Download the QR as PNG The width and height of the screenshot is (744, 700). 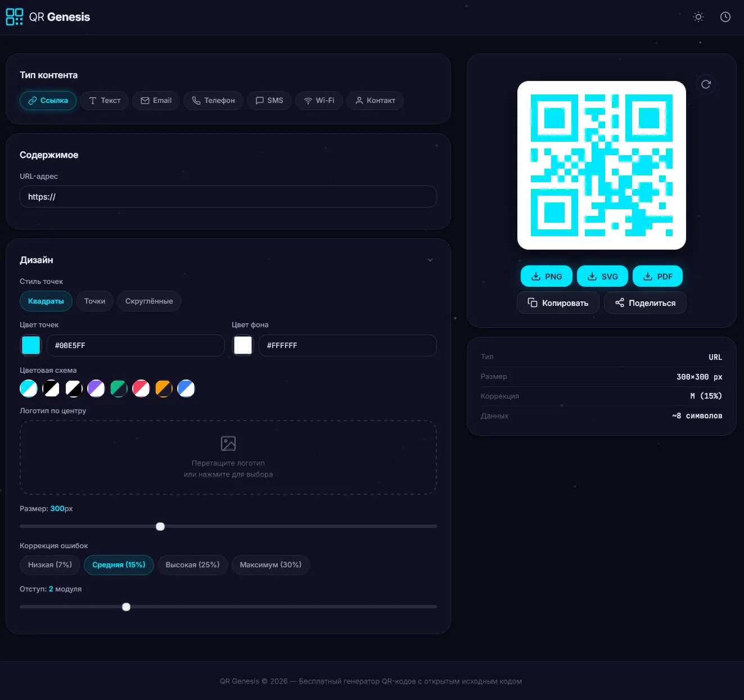point(547,276)
